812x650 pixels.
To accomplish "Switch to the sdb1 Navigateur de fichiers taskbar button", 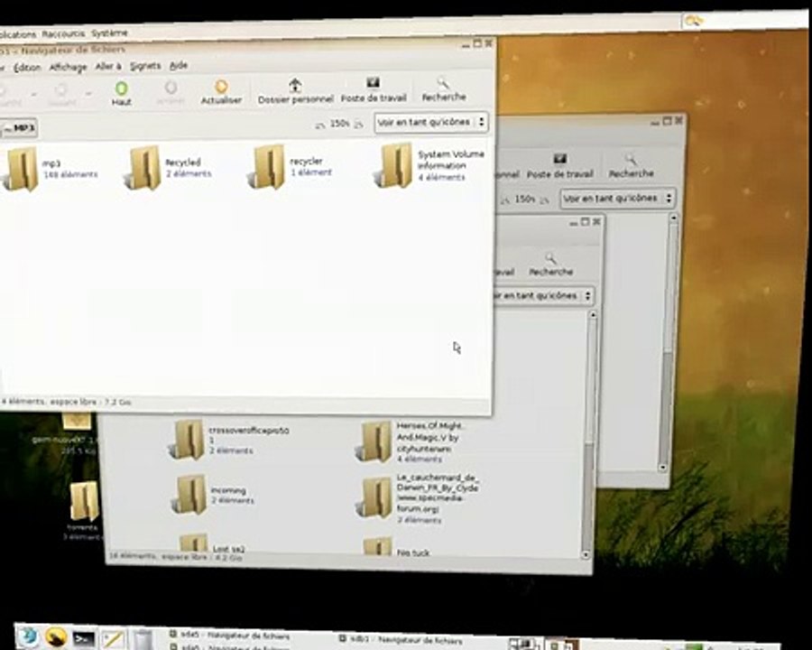I will [x=401, y=640].
